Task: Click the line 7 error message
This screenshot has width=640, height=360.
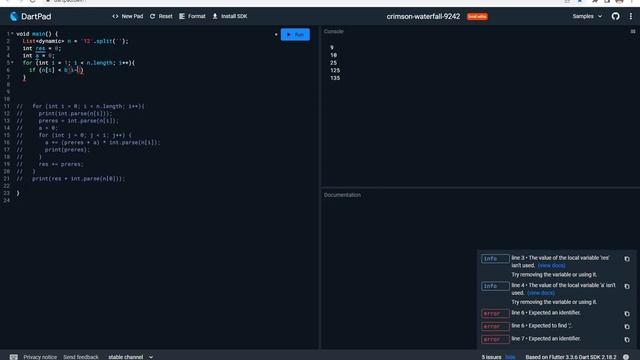Action: 546,339
